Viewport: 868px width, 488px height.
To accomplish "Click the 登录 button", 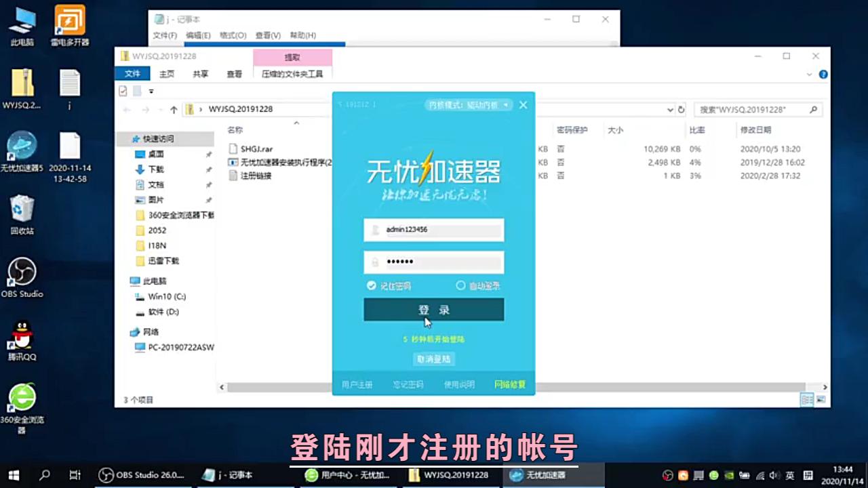I will pyautogui.click(x=434, y=310).
